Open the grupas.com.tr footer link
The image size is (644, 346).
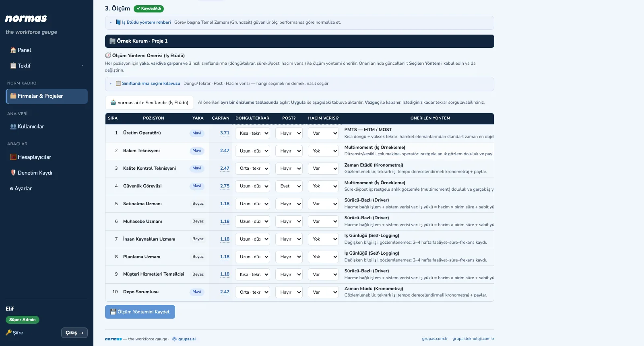pos(435,339)
